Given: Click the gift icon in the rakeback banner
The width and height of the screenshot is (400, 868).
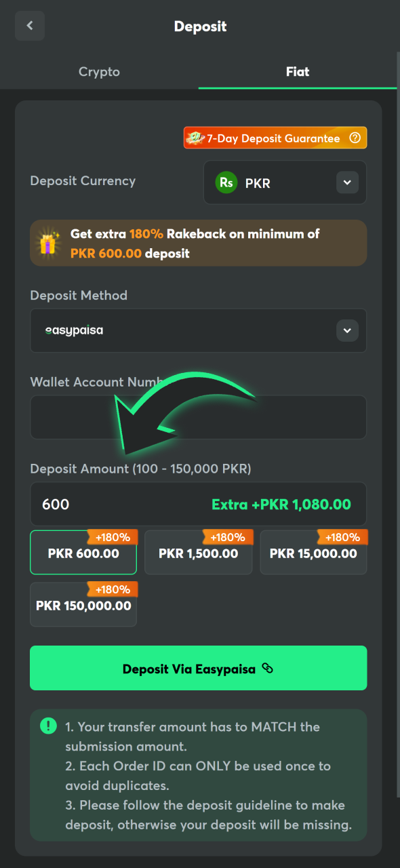Looking at the screenshot, I should 47,242.
